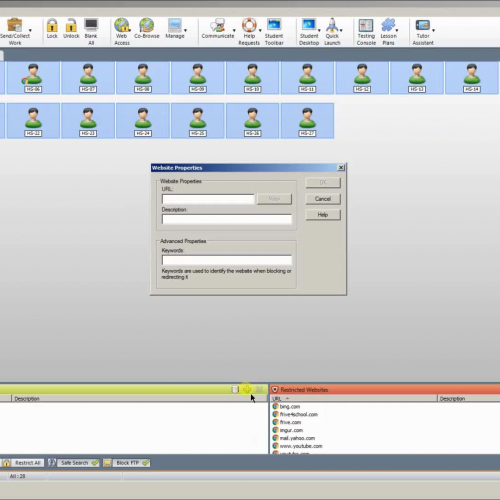The image size is (500, 500).
Task: Select student icon HS-27
Action: (307, 121)
